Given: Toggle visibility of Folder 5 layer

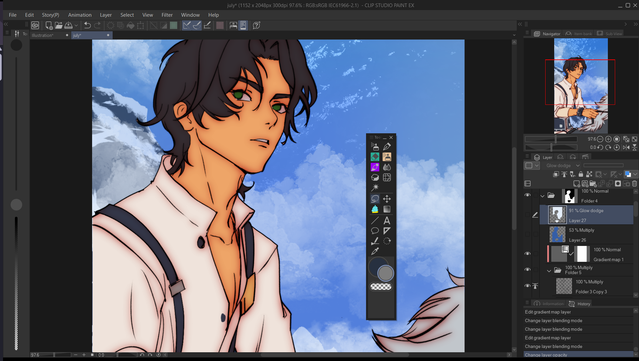Looking at the screenshot, I should pyautogui.click(x=527, y=270).
